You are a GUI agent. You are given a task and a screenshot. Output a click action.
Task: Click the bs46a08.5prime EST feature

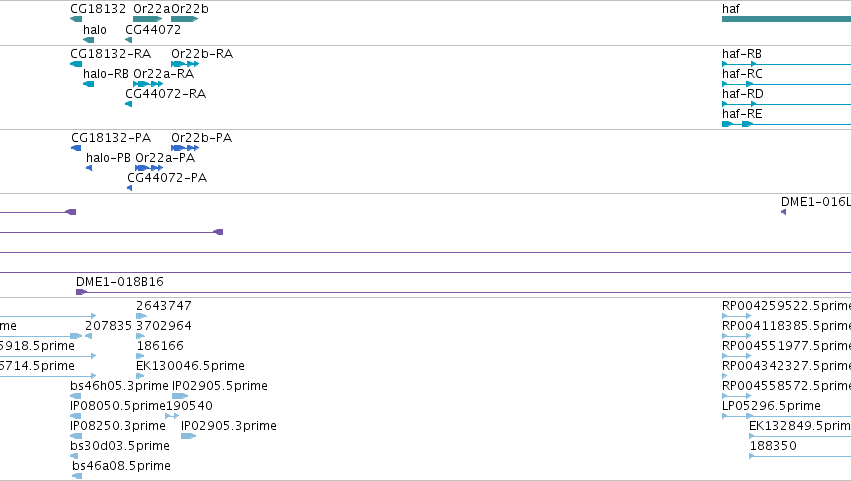click(x=77, y=476)
